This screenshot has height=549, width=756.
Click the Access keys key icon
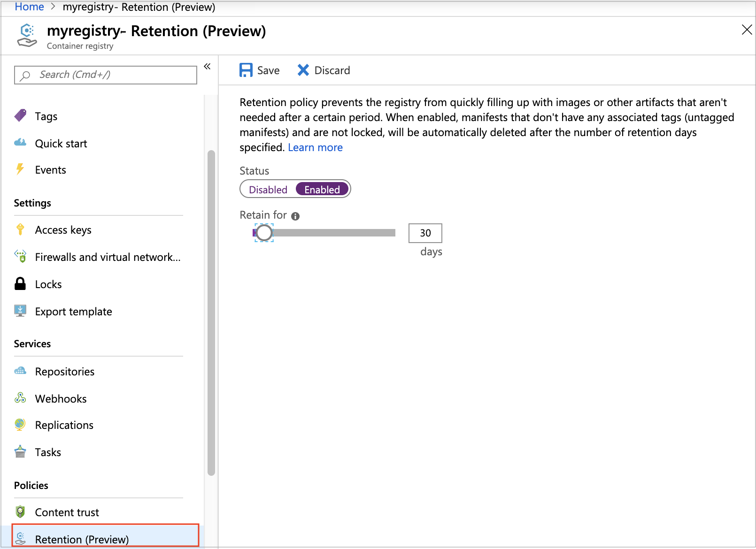coord(20,229)
